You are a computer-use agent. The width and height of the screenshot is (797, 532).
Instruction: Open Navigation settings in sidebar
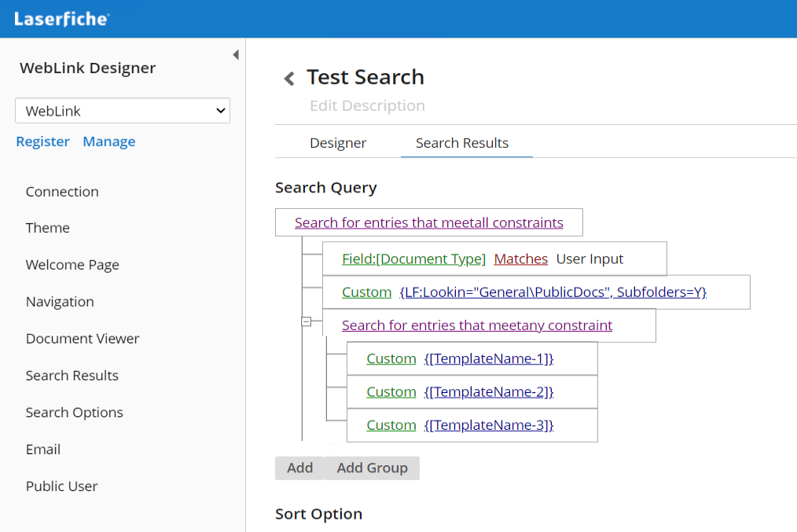pyautogui.click(x=60, y=302)
